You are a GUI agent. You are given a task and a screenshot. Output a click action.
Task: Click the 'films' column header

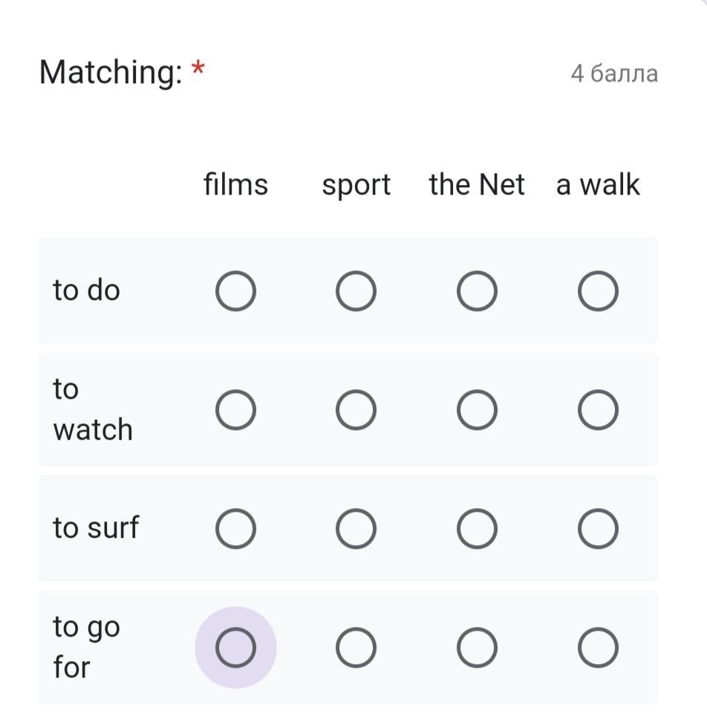click(235, 184)
